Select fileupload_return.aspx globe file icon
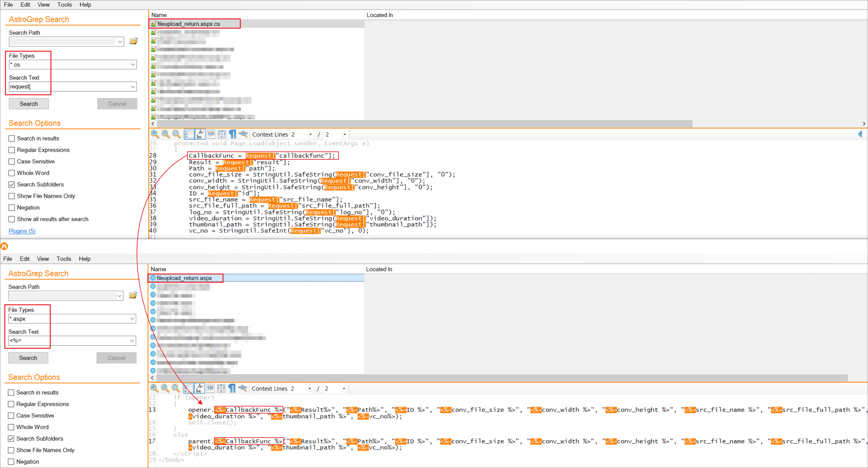868x468 pixels. point(153,278)
